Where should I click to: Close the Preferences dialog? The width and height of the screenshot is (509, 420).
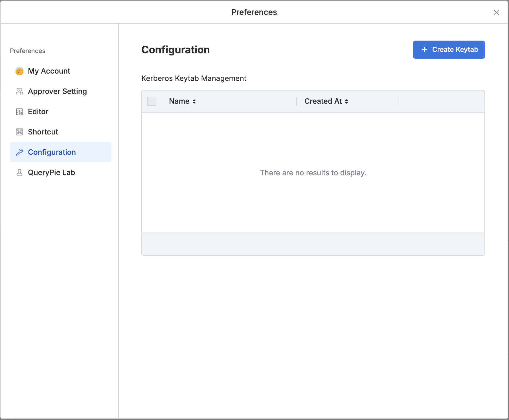pos(496,12)
